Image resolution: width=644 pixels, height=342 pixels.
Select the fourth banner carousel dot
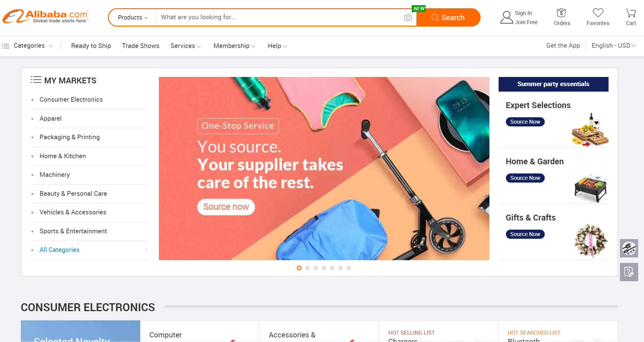pyautogui.click(x=324, y=268)
